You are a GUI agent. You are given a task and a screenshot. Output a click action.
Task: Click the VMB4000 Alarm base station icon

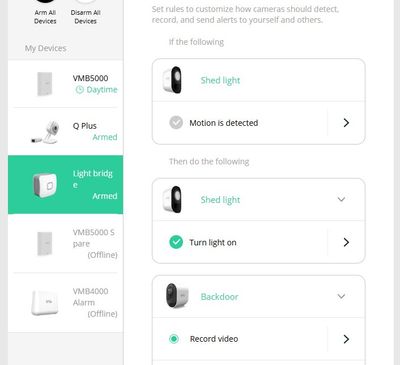(45, 302)
